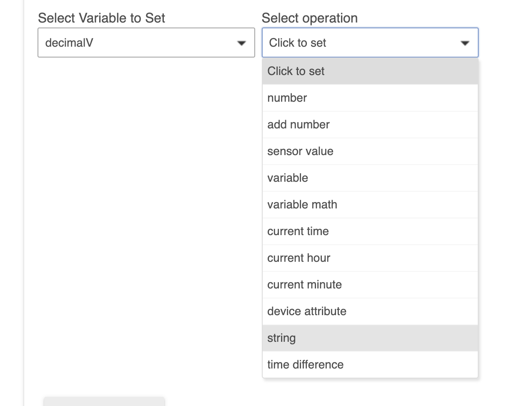Select the 'number' operation
The height and width of the screenshot is (406, 532).
click(x=370, y=98)
